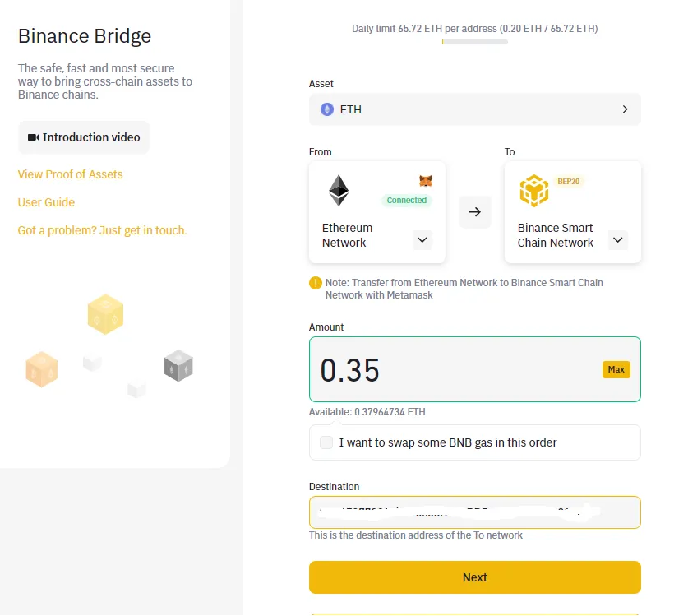This screenshot has height=616, width=688.
Task: Expand the Ethereum Network dropdown chevron
Action: (422, 240)
